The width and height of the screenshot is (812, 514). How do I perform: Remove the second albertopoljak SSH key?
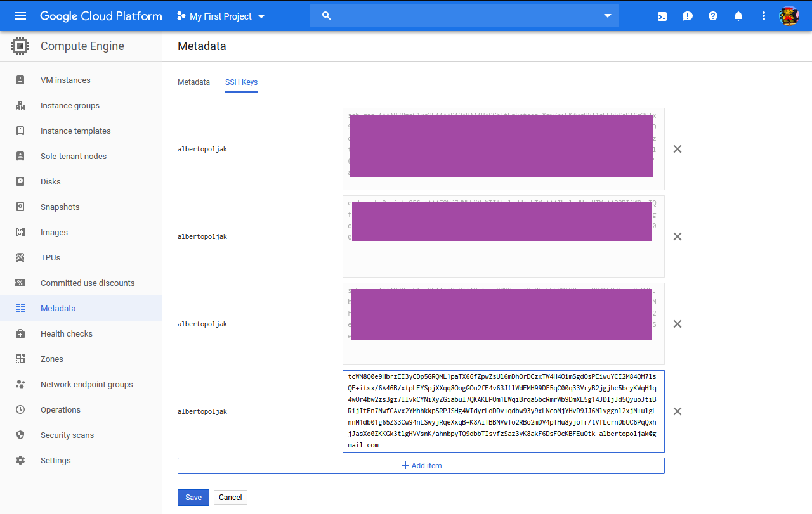pos(678,236)
